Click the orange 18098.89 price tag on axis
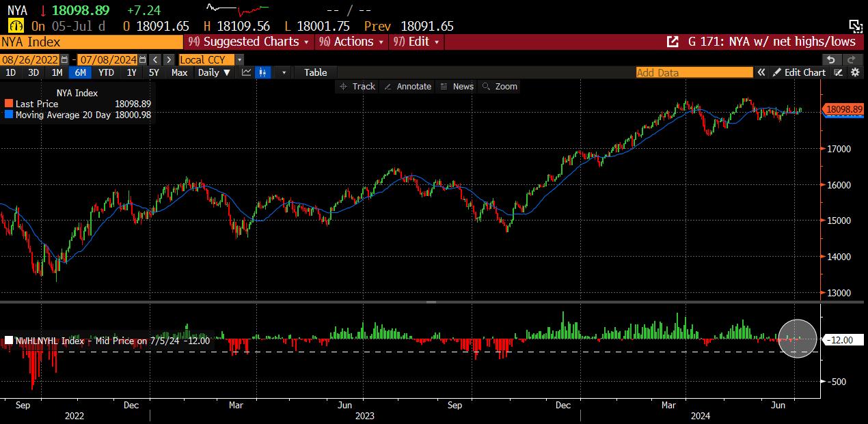 843,109
